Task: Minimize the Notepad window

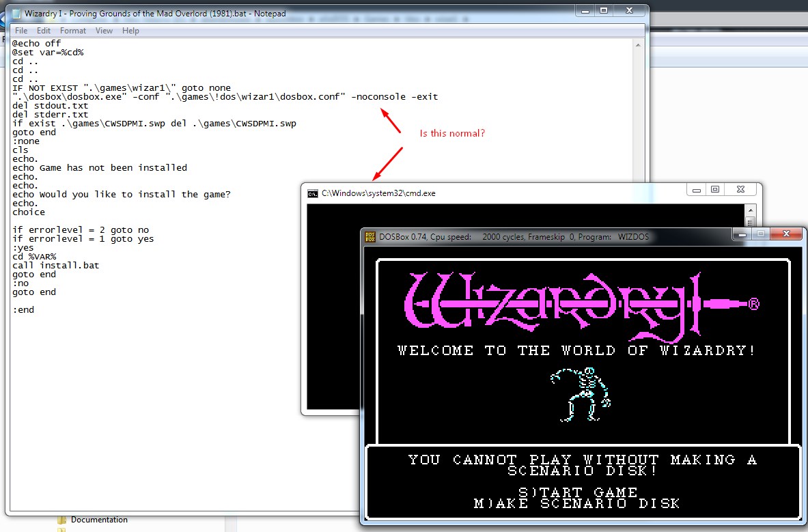Action: 585,11
